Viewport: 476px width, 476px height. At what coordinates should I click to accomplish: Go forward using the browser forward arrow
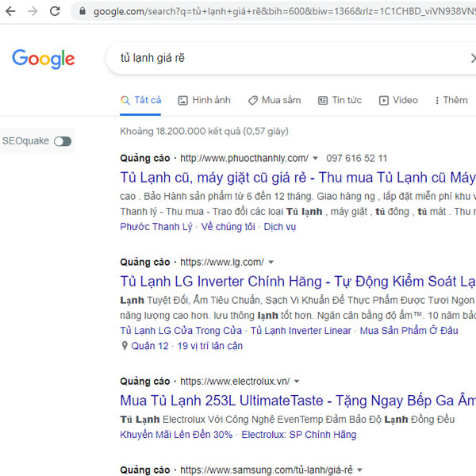point(33,11)
